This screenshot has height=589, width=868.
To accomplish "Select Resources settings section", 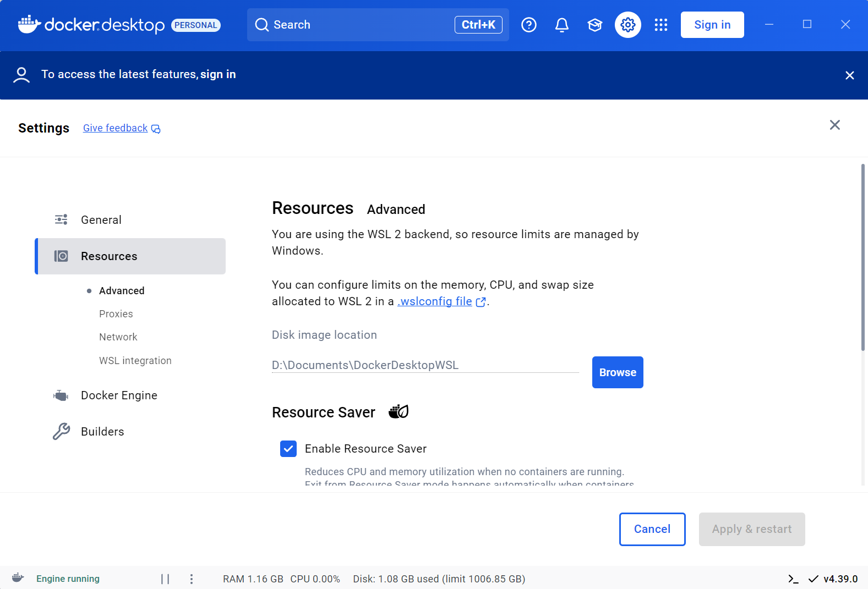I will [130, 256].
